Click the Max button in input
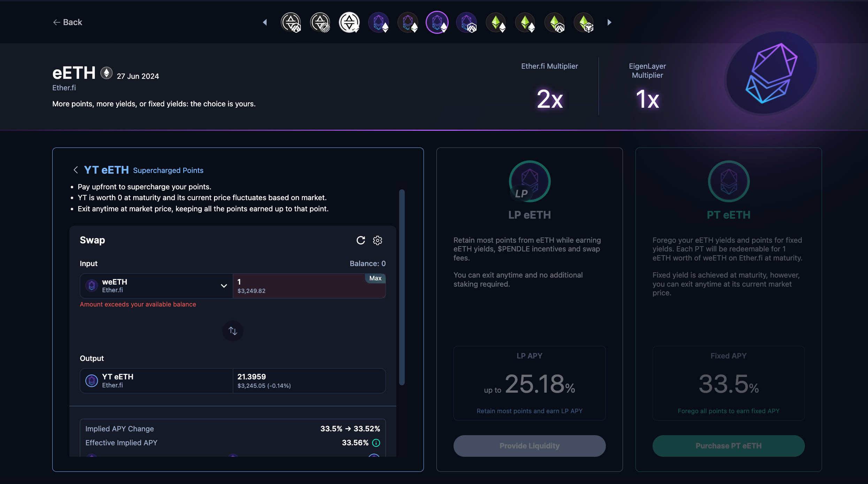 point(375,278)
